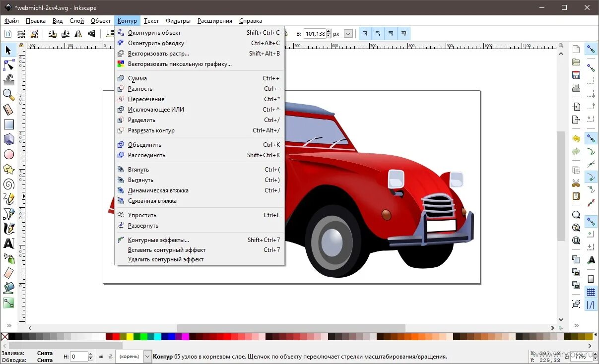Select the Node editing tool
599x364 pixels.
[x=8, y=64]
